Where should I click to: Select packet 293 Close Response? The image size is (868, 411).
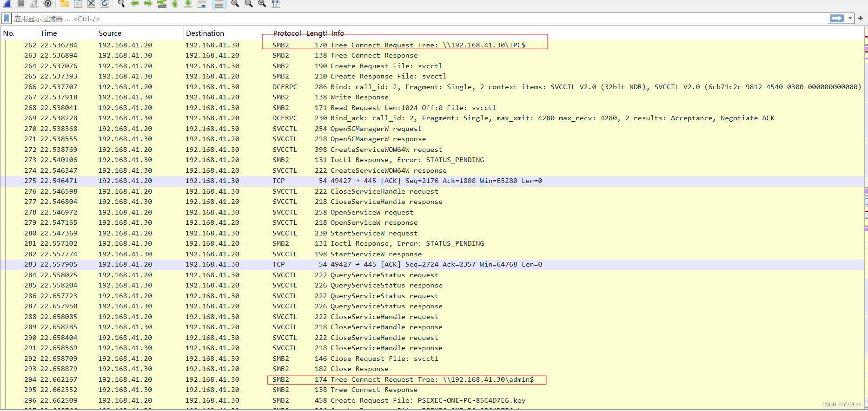432,369
